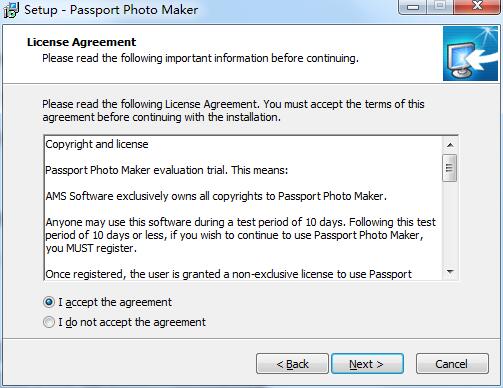This screenshot has height=388, width=503.
Task: Close the Passport Photo Maker setup window
Action: tap(477, 7)
